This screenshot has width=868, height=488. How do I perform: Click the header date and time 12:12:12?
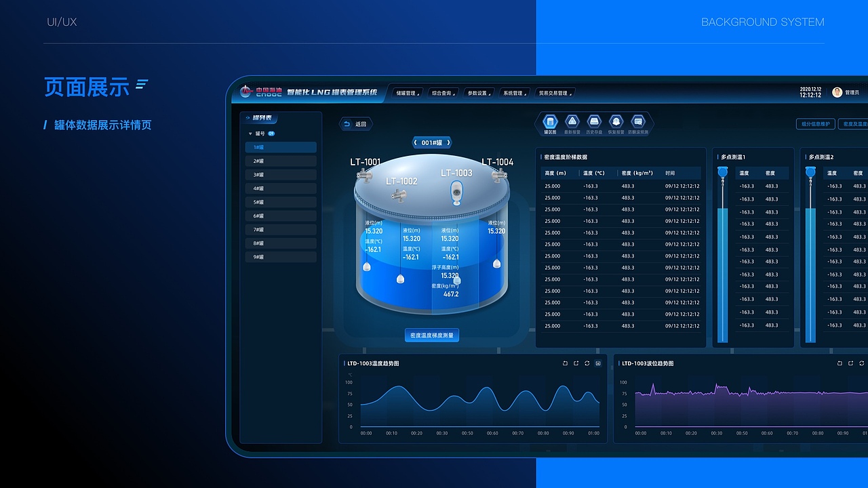[810, 92]
